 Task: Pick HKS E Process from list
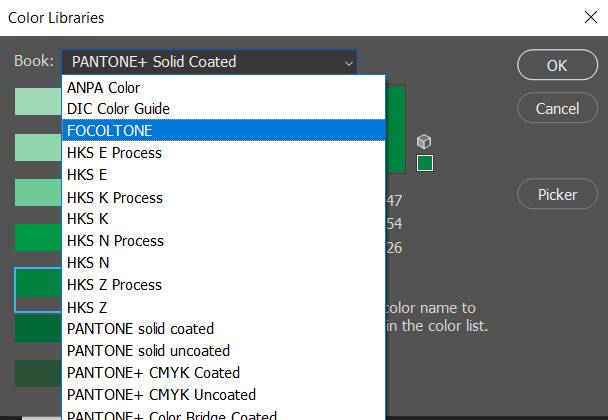coord(114,153)
